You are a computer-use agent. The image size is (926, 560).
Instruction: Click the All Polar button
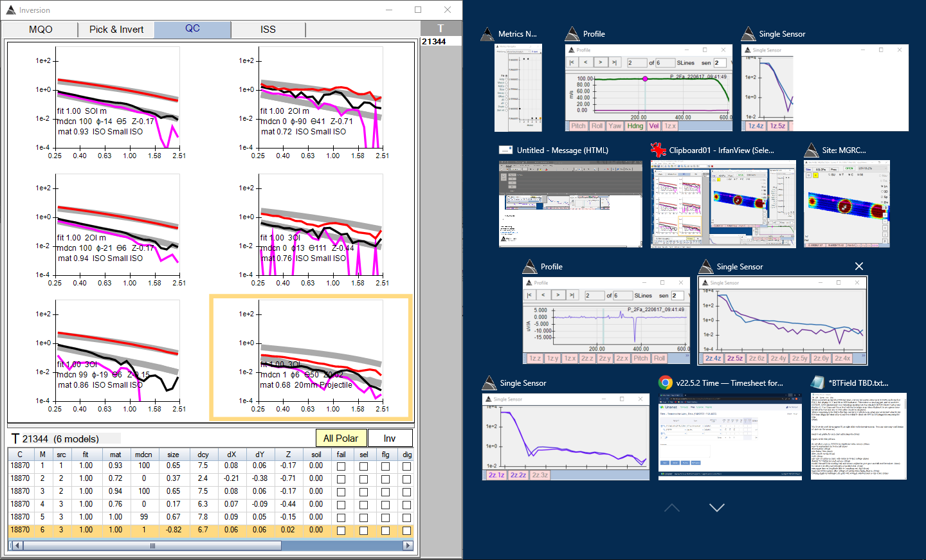click(x=341, y=438)
